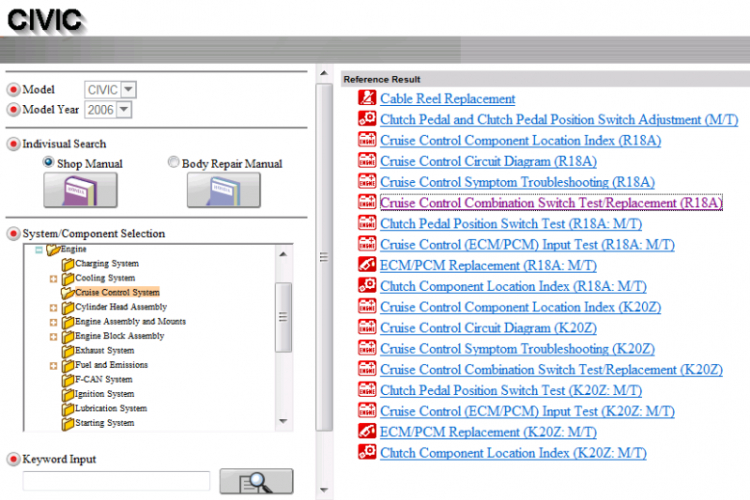Select Fuel and Emissions tree item
The height and width of the screenshot is (500, 750).
point(111,365)
